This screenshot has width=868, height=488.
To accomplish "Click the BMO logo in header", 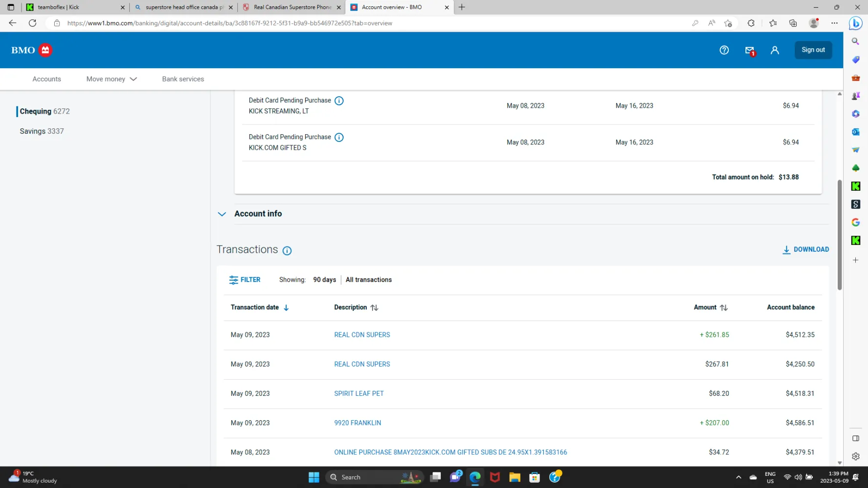I will tap(31, 50).
